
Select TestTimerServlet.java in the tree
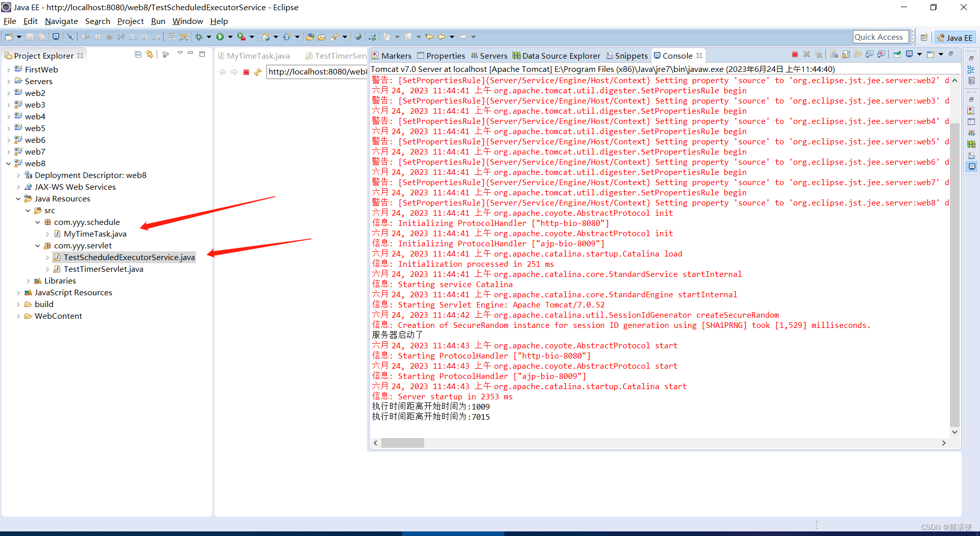click(104, 269)
